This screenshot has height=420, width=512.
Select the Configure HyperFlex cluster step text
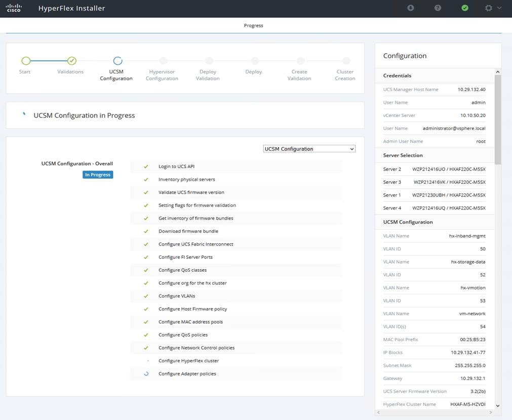(188, 361)
